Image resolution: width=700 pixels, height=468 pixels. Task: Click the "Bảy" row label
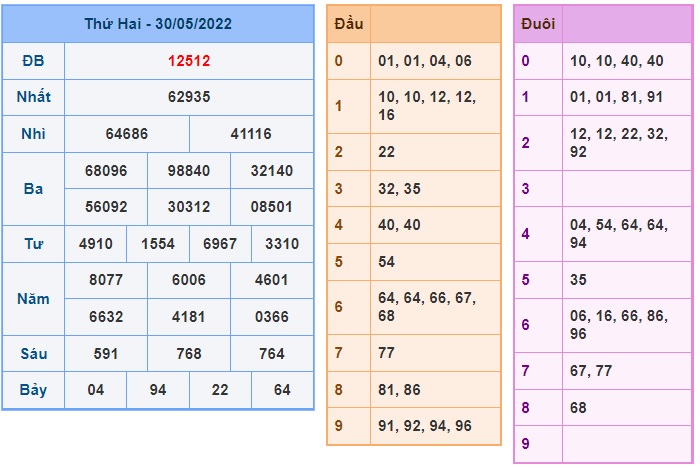[33, 390]
